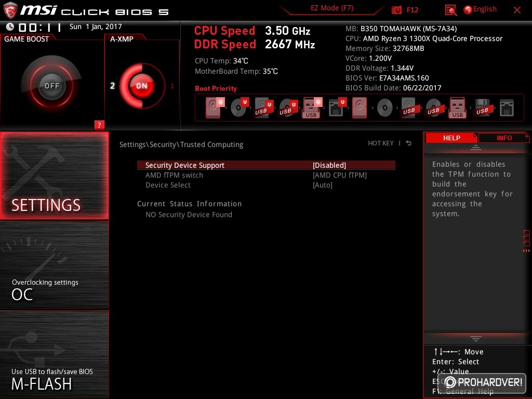Expand key hints using bottom grip handle
This screenshot has height=399, width=532.
(476, 339)
